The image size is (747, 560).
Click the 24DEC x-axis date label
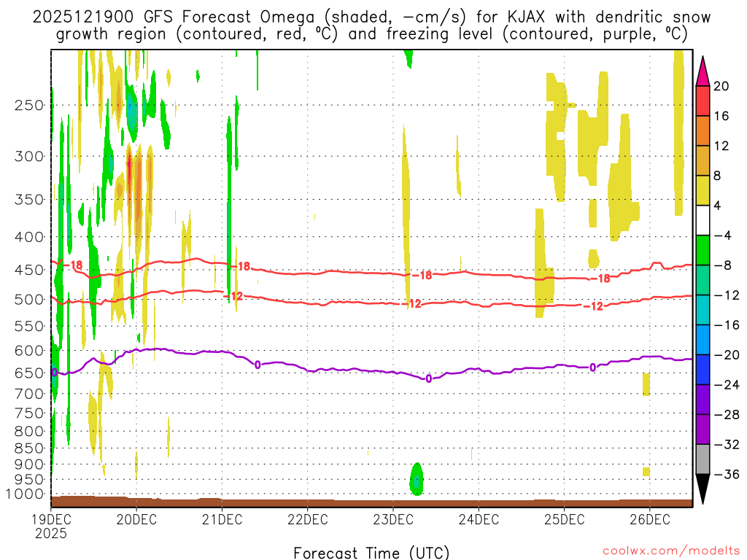(479, 519)
